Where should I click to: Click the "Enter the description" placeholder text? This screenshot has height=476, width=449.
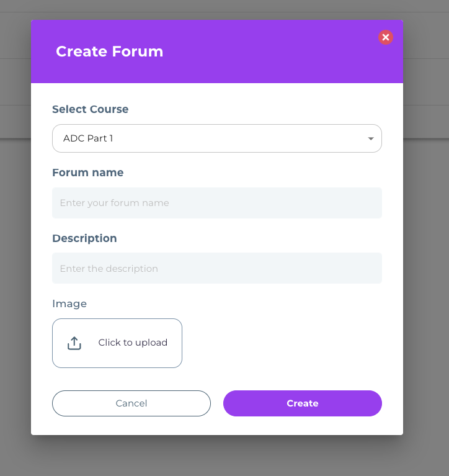(109, 269)
